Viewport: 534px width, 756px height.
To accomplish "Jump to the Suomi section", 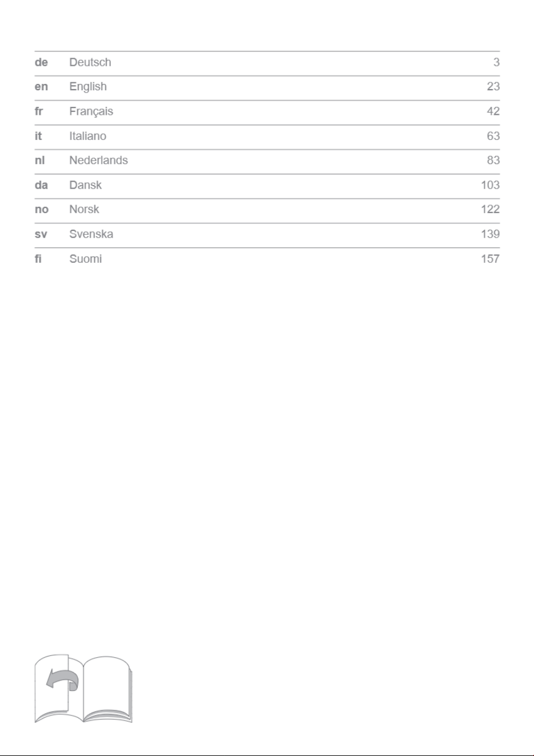I will coord(86,259).
